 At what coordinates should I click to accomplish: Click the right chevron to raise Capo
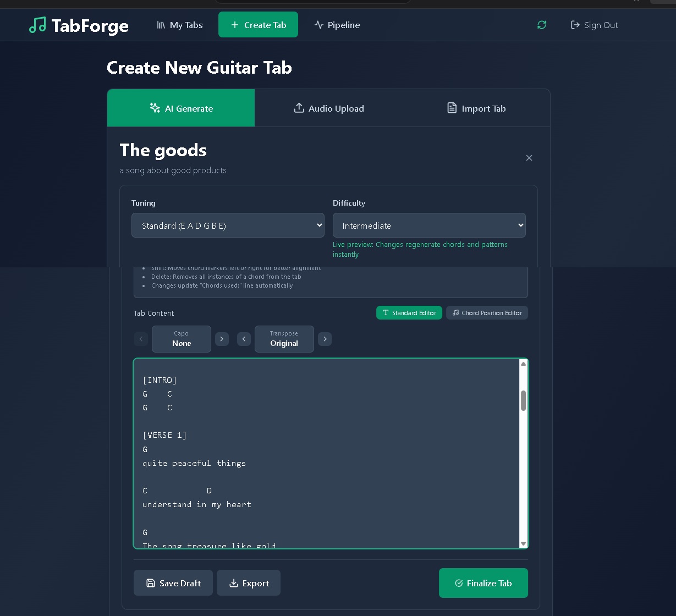pos(222,339)
